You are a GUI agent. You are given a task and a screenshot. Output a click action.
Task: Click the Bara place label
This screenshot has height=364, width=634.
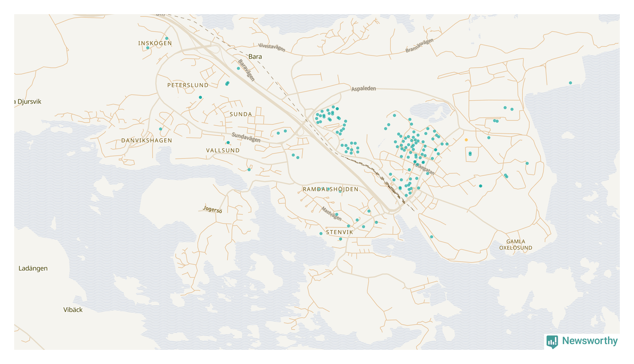tap(255, 57)
